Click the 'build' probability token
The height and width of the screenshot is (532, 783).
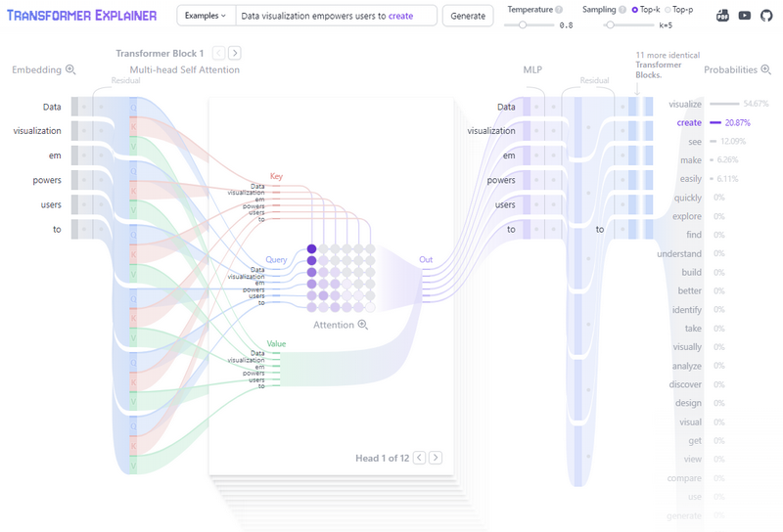coord(692,272)
